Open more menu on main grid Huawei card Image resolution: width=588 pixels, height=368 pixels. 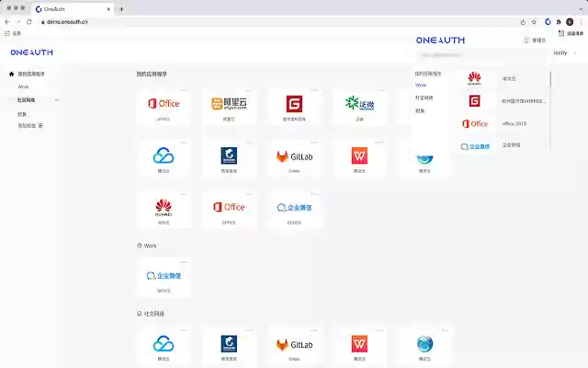[184, 194]
